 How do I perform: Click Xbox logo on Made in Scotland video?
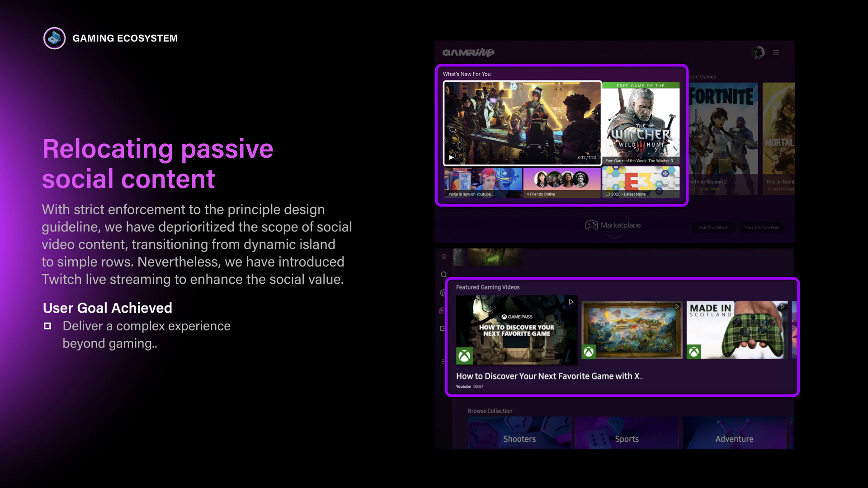click(694, 352)
